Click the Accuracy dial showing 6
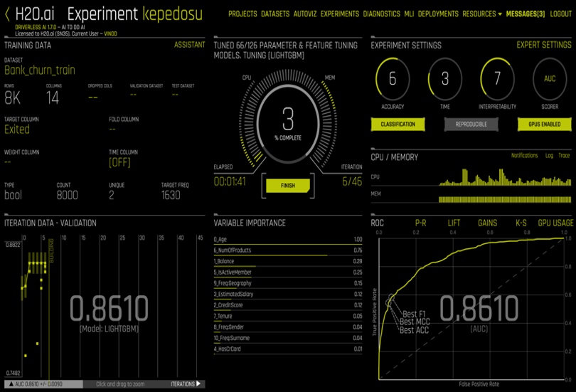576x392 pixels. tap(393, 79)
